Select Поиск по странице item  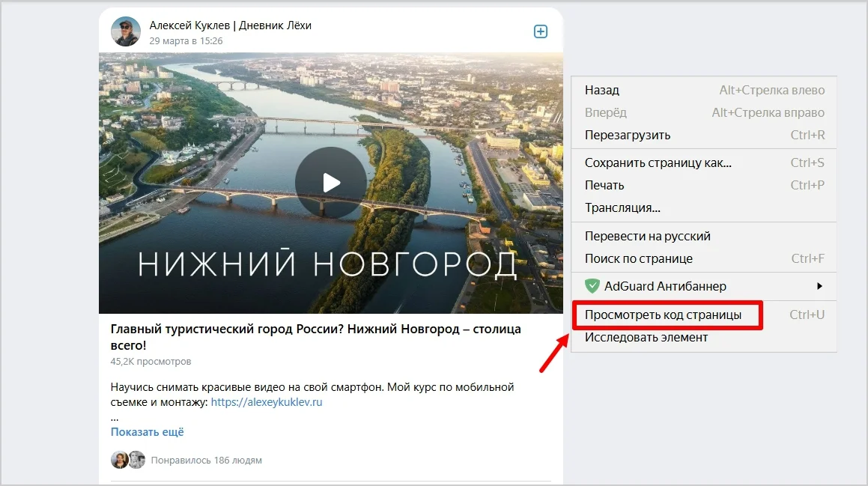[x=638, y=258]
